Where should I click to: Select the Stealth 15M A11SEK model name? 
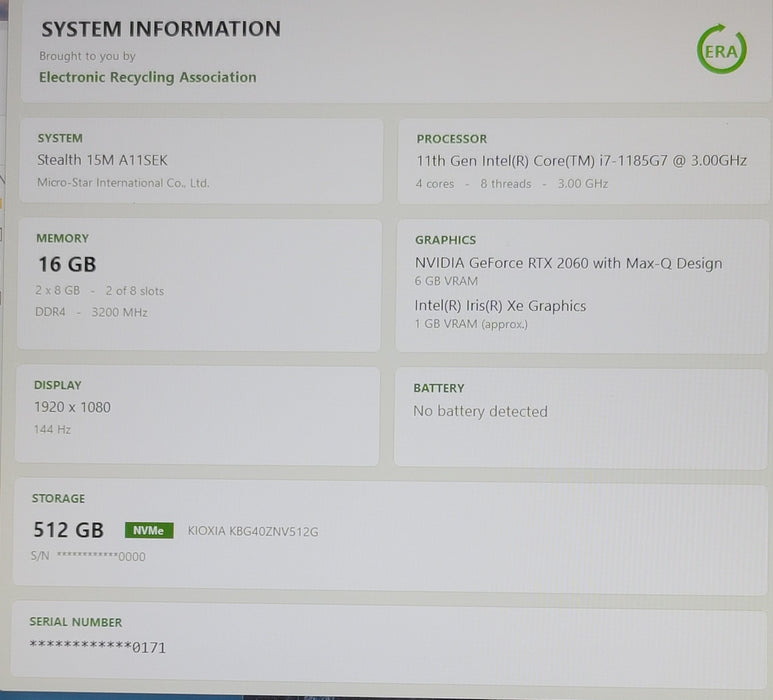pyautogui.click(x=102, y=160)
